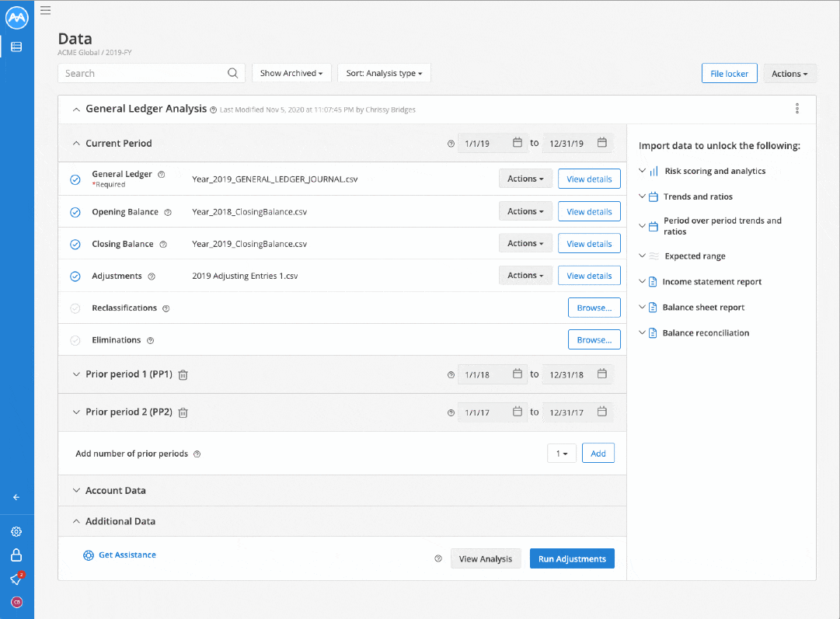Collapse sidebar with the back arrow icon
The image size is (840, 619).
pos(16,497)
